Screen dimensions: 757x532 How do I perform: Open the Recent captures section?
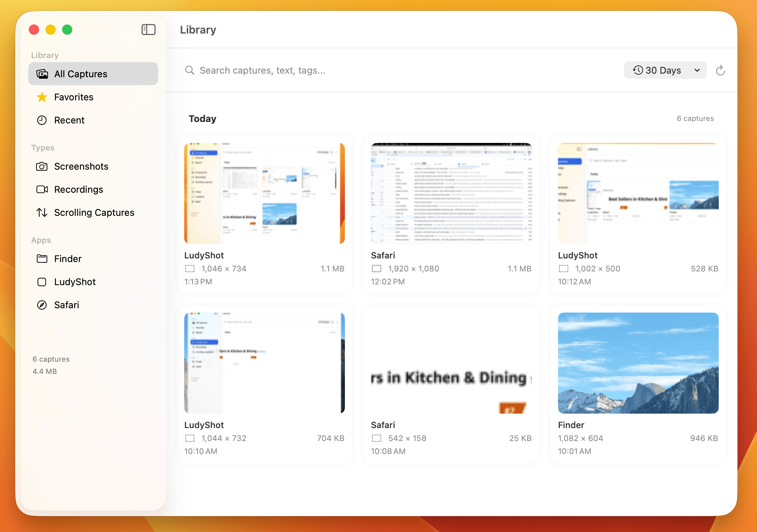click(x=69, y=120)
